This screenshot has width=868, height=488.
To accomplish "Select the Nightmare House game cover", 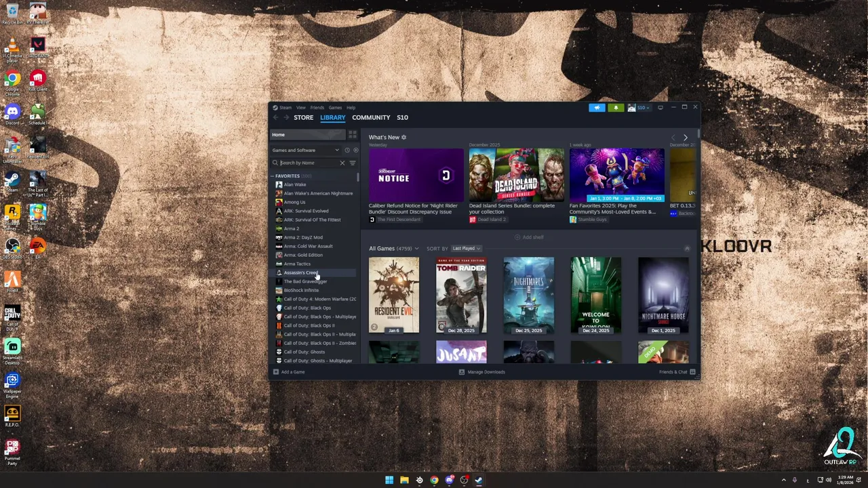I will 663,296.
